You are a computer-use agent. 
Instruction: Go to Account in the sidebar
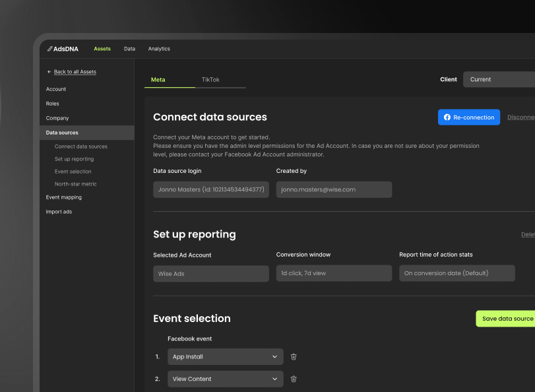coord(56,89)
